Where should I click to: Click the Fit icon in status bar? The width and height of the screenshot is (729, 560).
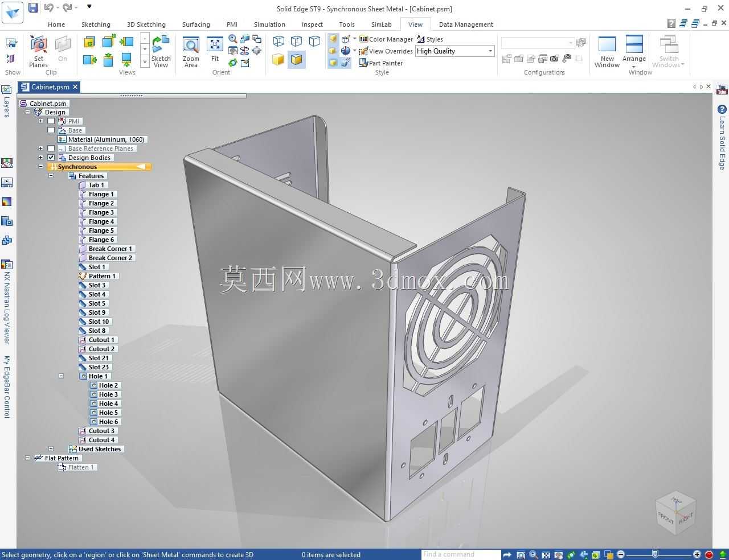coord(546,554)
